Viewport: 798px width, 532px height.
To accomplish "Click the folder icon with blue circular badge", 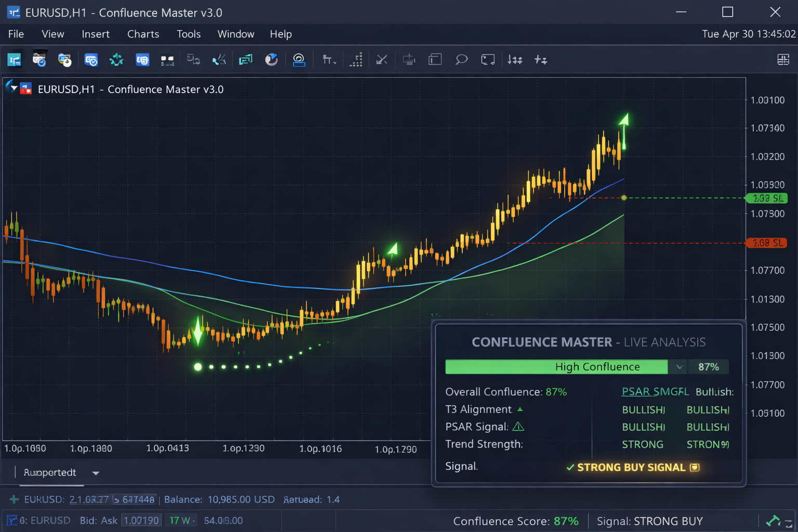I will 39,60.
